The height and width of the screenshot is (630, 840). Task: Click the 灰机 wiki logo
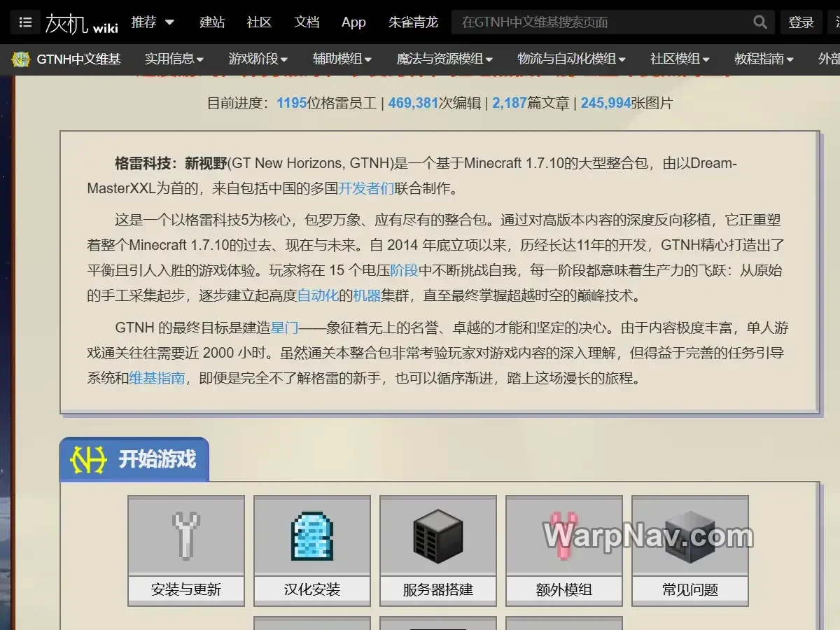click(81, 23)
